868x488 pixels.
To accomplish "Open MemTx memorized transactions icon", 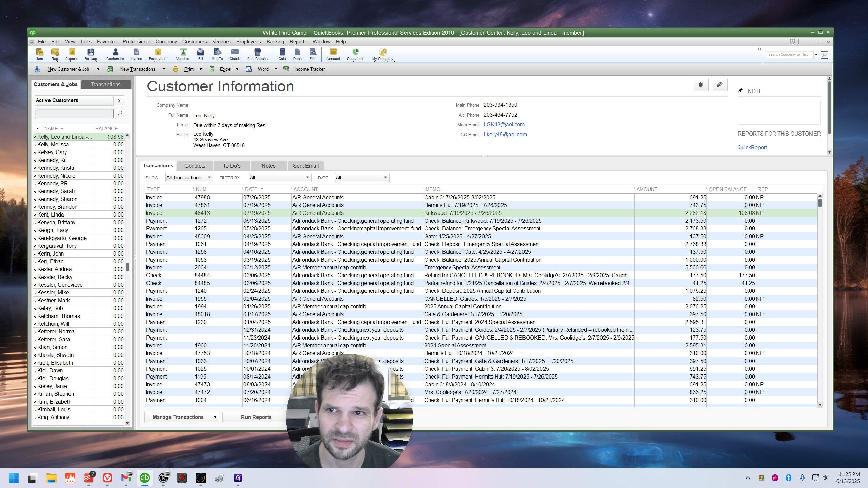I will pos(217,54).
